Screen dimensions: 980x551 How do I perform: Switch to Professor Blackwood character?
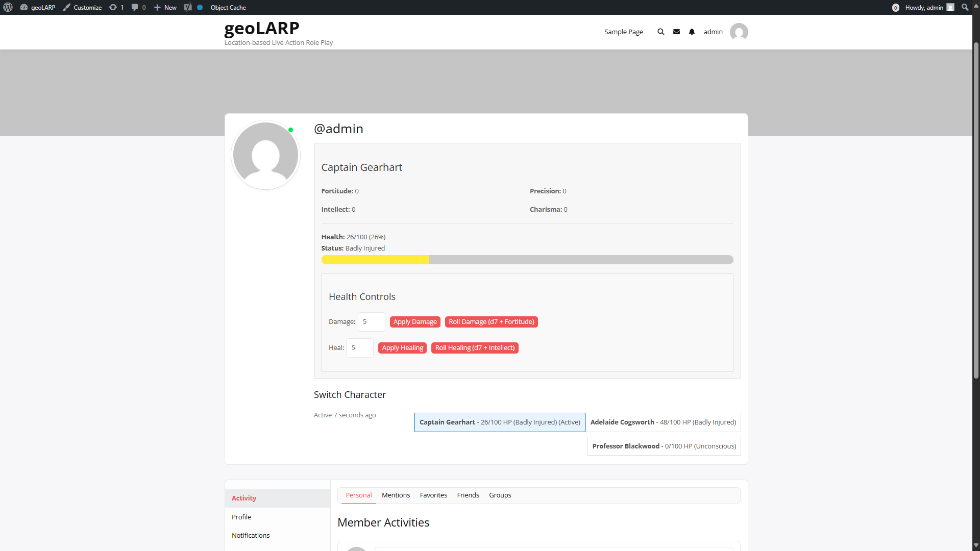click(664, 446)
